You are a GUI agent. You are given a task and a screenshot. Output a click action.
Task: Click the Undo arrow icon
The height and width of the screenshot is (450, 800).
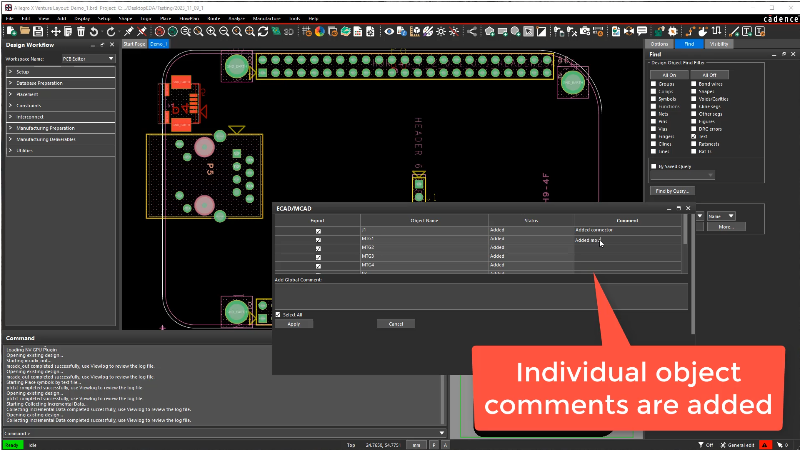(96, 31)
